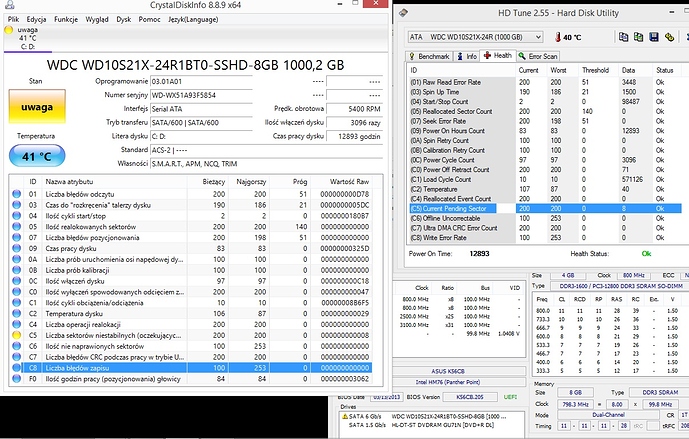Click HD Tune copy screenshot to clipboard icon
Screen dimensions: 689x439
click(x=638, y=37)
